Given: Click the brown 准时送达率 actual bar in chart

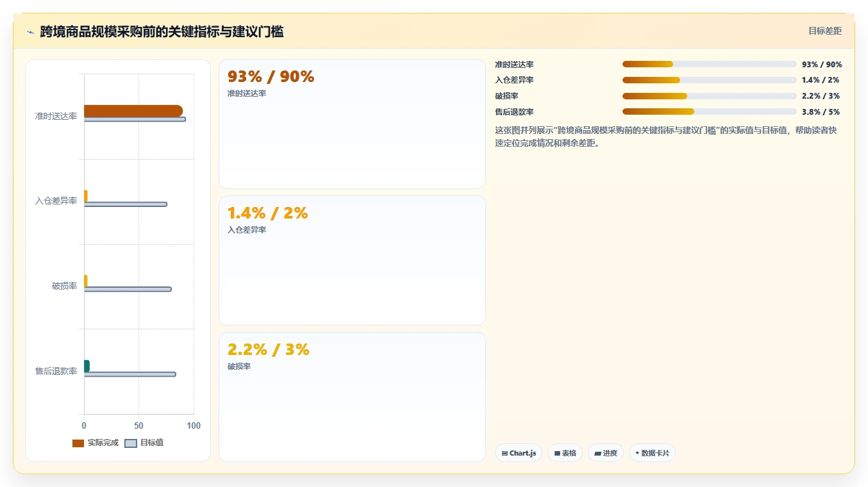Looking at the screenshot, I should click(x=133, y=111).
